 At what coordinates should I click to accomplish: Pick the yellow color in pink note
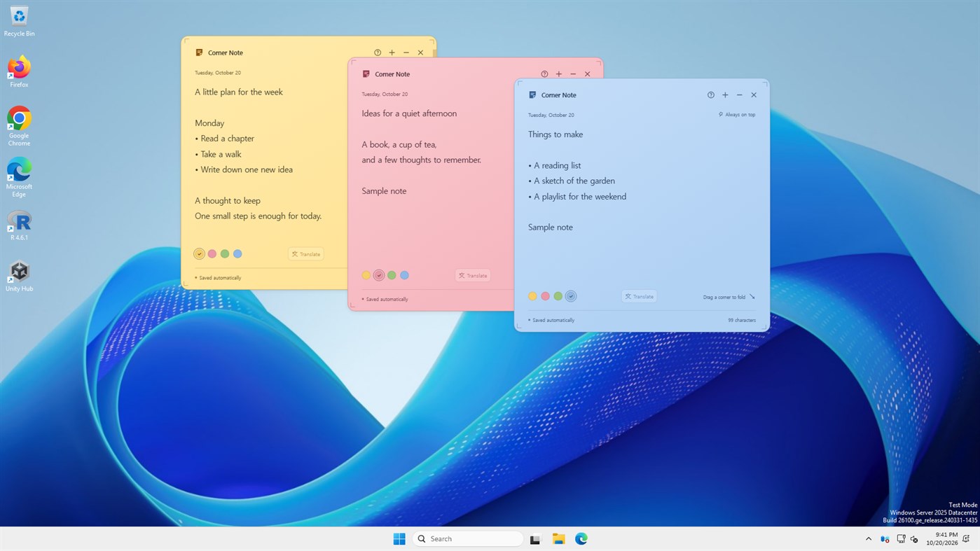pyautogui.click(x=366, y=275)
